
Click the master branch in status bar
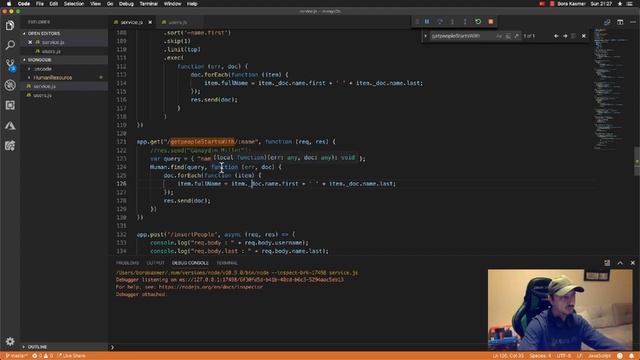[16, 356]
